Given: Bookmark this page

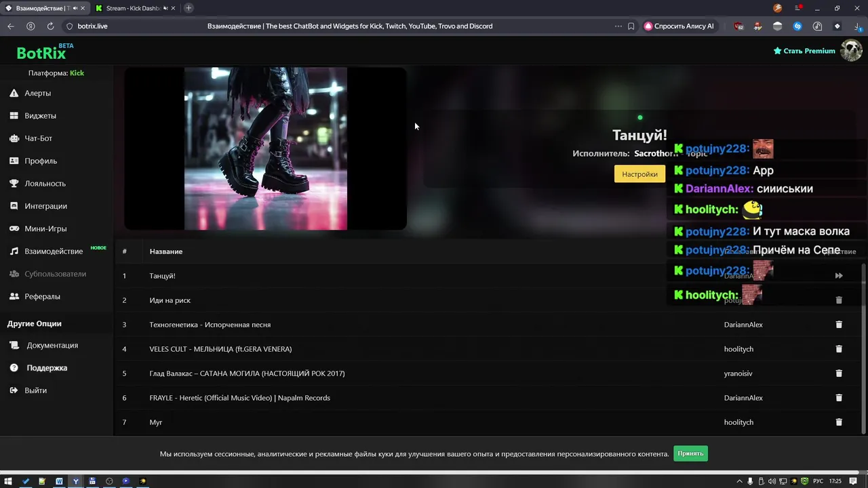Looking at the screenshot, I should coord(631,26).
